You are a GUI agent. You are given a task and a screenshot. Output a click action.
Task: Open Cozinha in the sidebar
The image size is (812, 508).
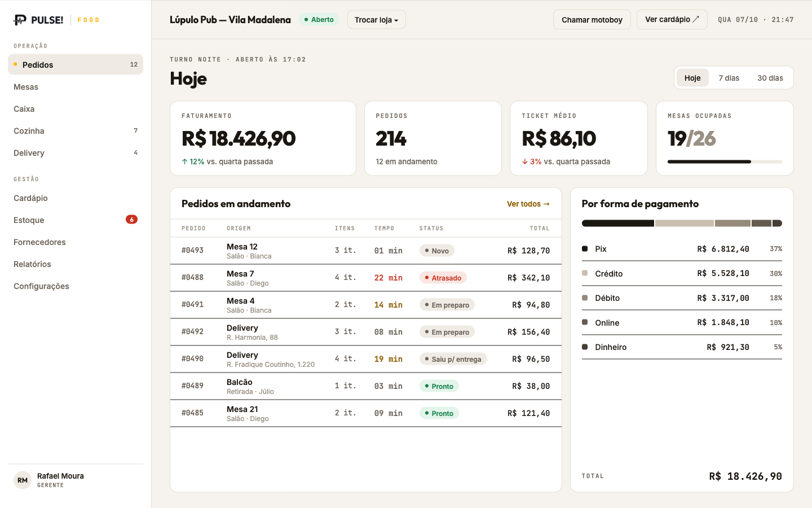click(76, 131)
